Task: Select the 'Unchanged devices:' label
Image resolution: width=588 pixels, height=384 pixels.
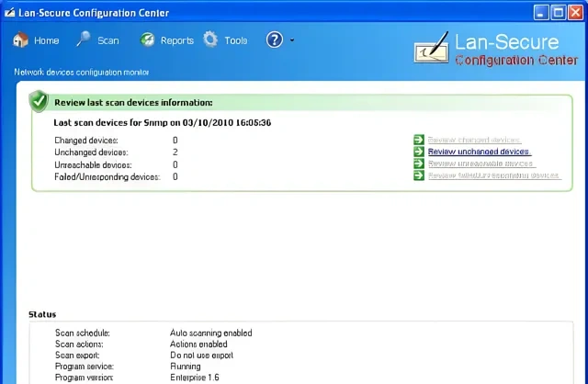Action: [91, 152]
